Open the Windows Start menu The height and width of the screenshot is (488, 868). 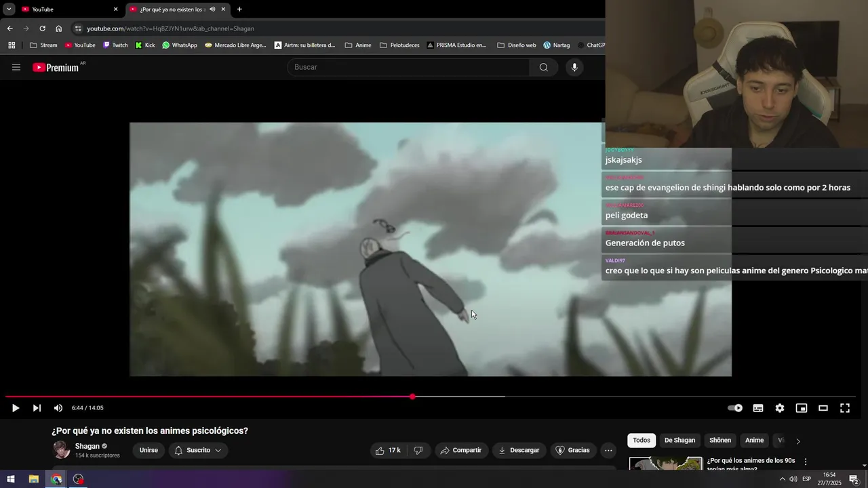coord(11,479)
